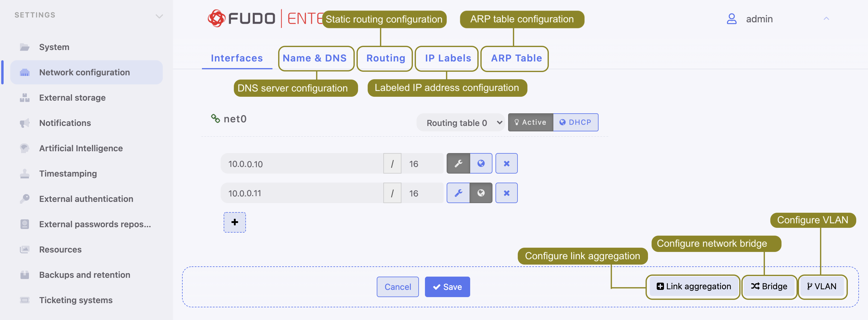Open External authentication settings
The height and width of the screenshot is (320, 868).
coord(86,199)
